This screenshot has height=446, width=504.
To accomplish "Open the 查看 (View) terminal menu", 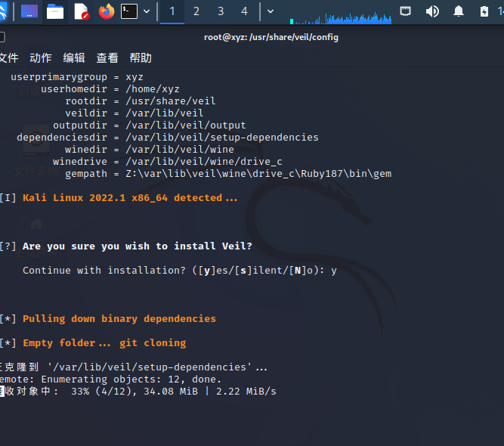I will [107, 58].
